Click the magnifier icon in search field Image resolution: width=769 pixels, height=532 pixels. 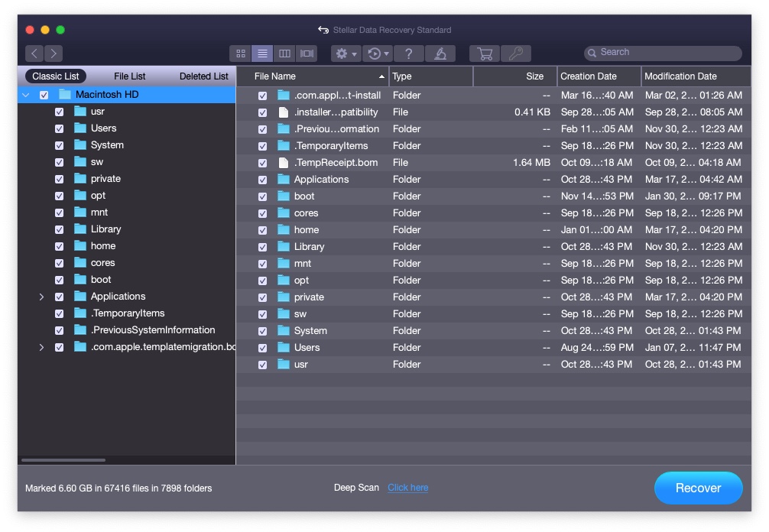tap(592, 53)
